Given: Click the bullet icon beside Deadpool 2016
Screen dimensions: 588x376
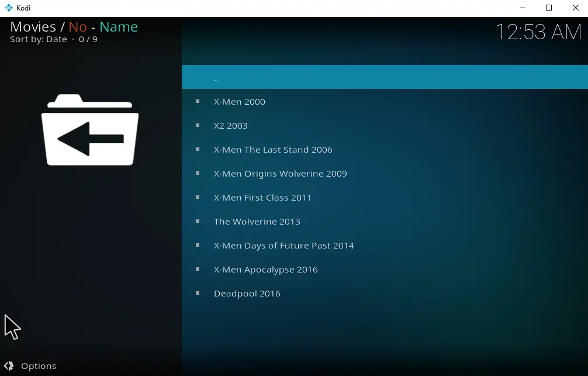Looking at the screenshot, I should tap(198, 294).
